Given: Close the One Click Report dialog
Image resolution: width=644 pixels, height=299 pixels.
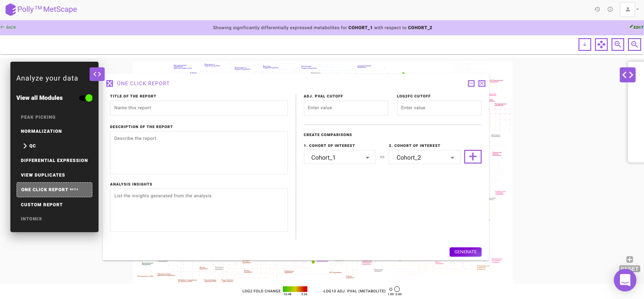Looking at the screenshot, I should click(x=482, y=83).
